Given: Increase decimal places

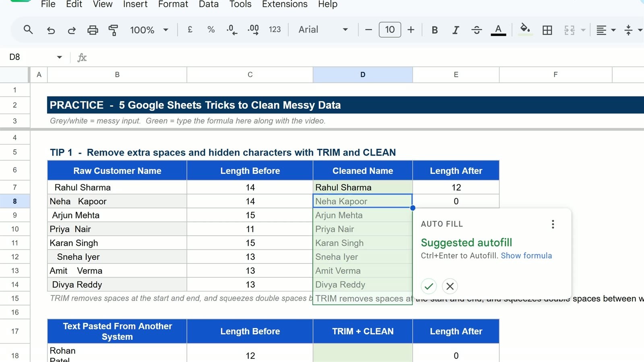Looking at the screenshot, I should [x=253, y=30].
